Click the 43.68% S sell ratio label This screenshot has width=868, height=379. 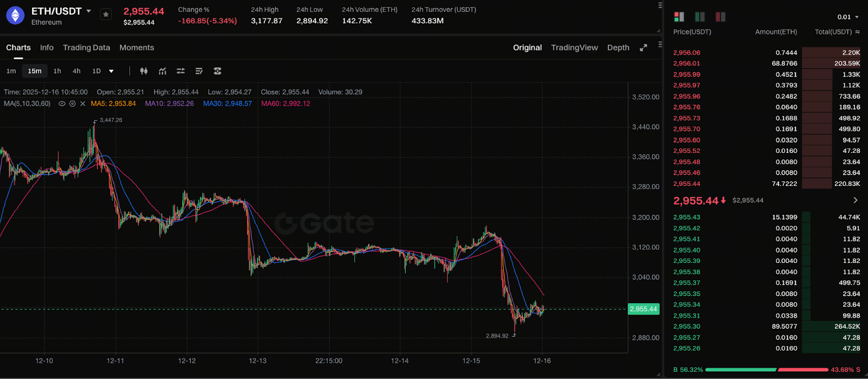click(x=845, y=370)
